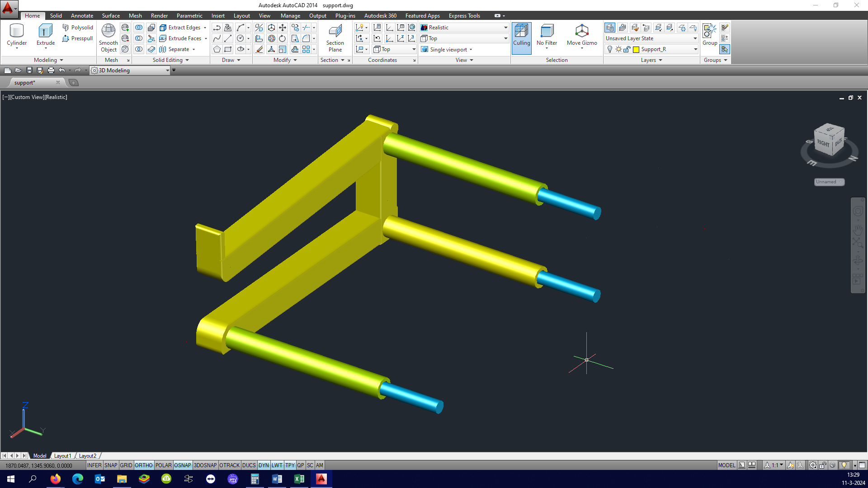Select the Extrude tool
The height and width of the screenshot is (488, 868).
pos(45,35)
